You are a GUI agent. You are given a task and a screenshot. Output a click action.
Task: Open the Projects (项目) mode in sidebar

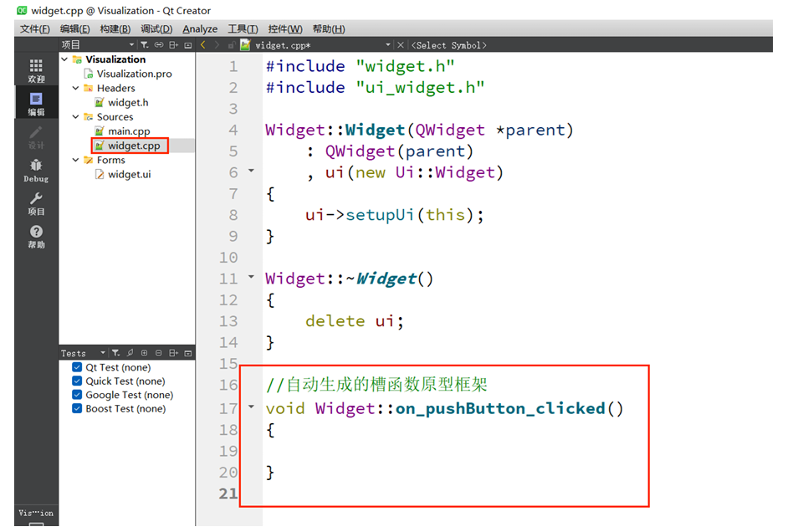click(36, 203)
